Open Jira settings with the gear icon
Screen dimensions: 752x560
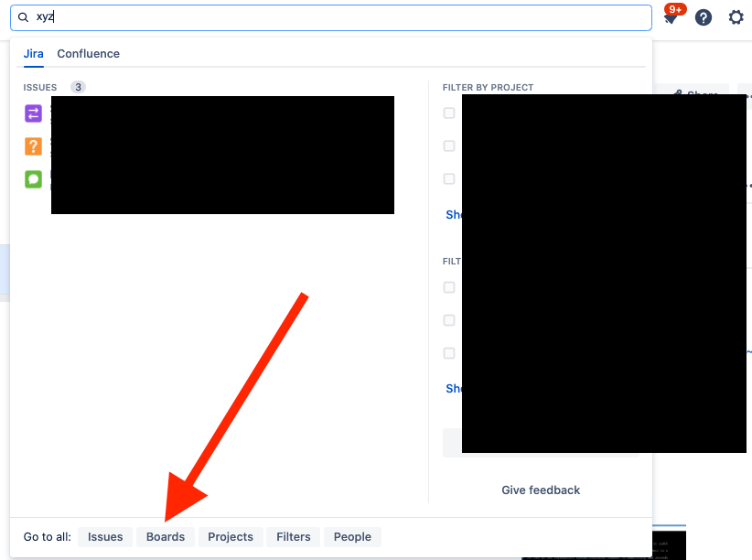pos(736,17)
